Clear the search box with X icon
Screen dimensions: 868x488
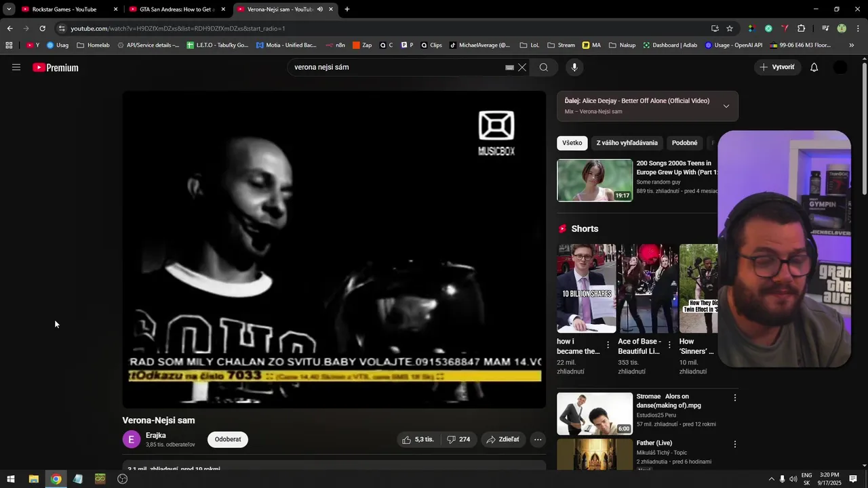pos(522,67)
